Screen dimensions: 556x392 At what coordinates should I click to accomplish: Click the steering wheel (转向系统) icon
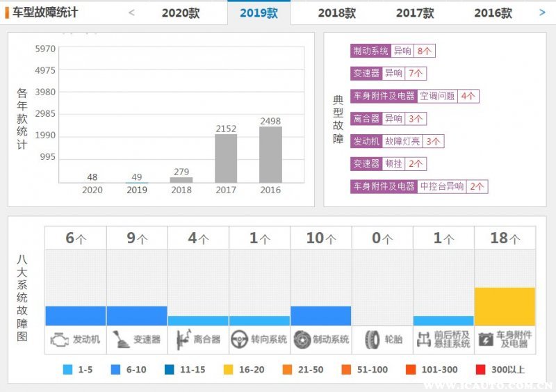coord(240,339)
